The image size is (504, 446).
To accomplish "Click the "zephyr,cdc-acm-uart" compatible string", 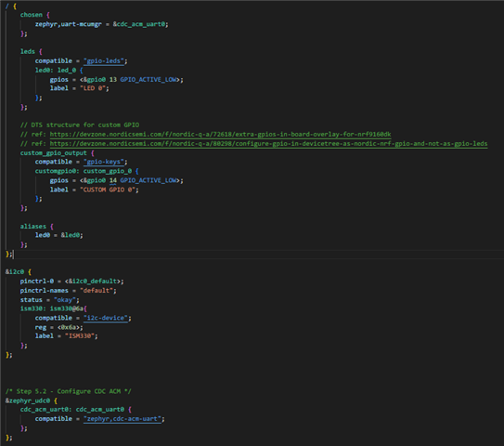I will coord(123,419).
